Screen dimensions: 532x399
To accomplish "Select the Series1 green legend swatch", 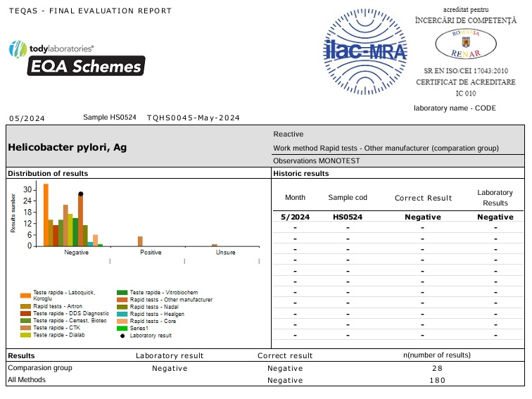I will 122,328.
